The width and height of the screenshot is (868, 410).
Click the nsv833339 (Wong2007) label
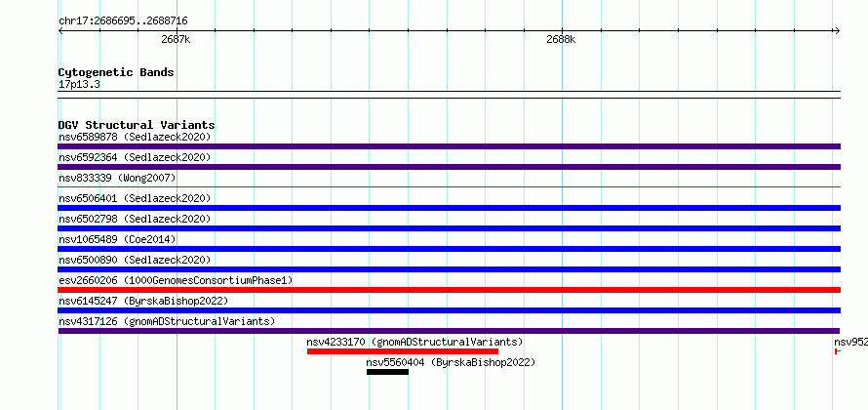coord(117,178)
